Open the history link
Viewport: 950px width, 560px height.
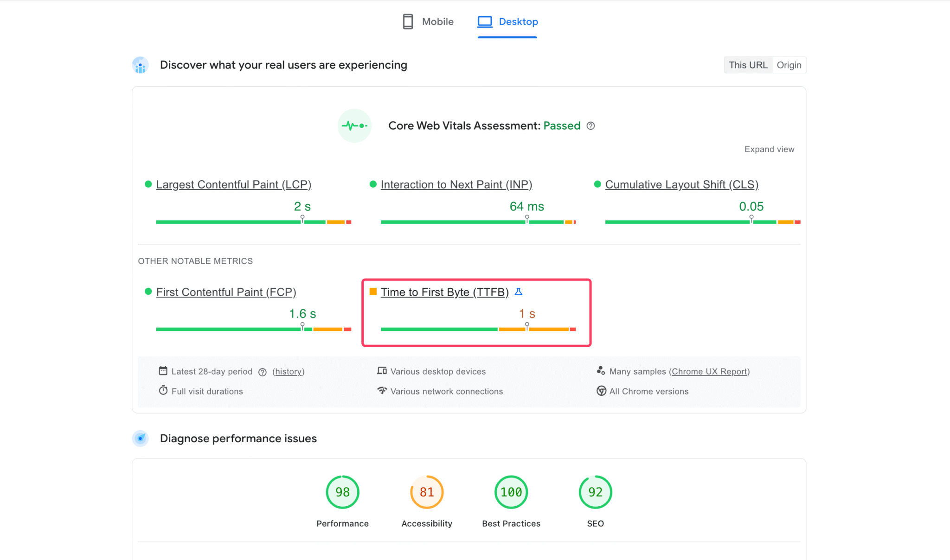288,372
